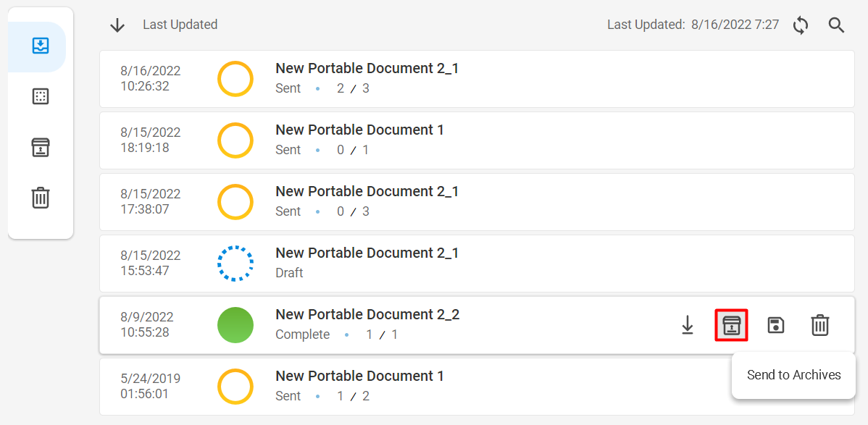Download New Portable Document 2_2
This screenshot has width=868, height=425.
pos(687,325)
